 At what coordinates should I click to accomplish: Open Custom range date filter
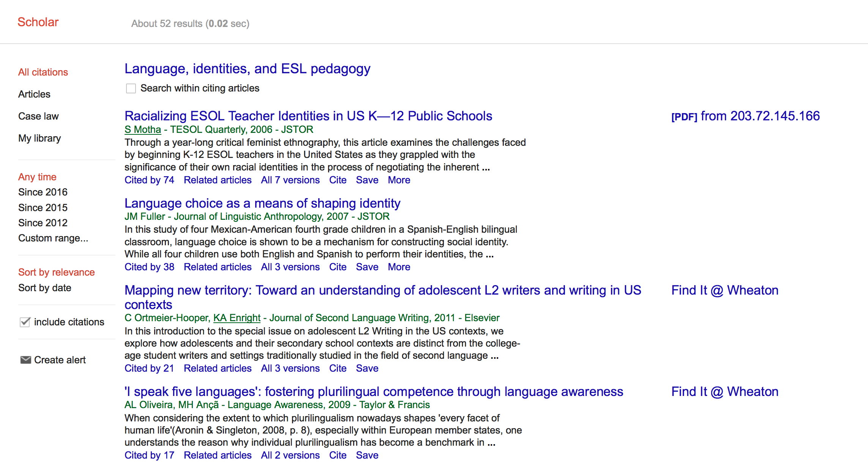coord(53,238)
